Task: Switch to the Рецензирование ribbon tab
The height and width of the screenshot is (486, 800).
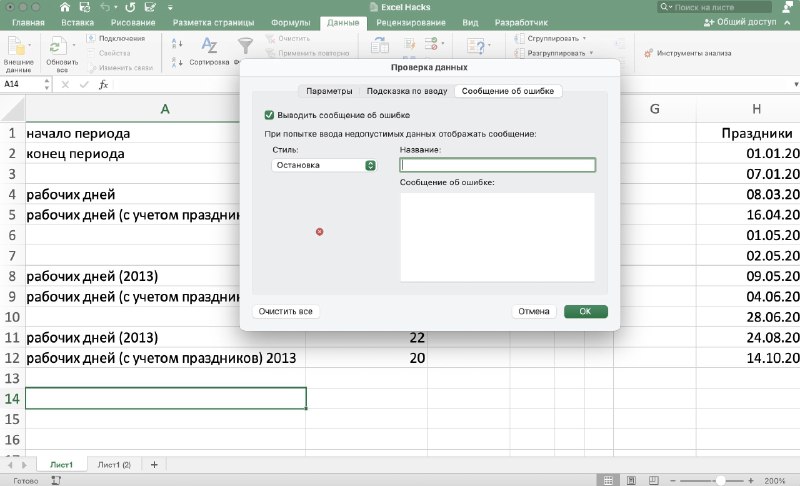Action: tap(411, 22)
